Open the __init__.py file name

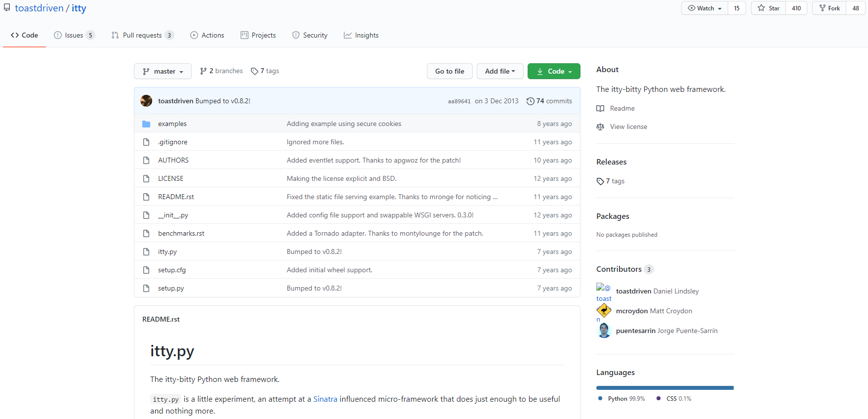173,215
